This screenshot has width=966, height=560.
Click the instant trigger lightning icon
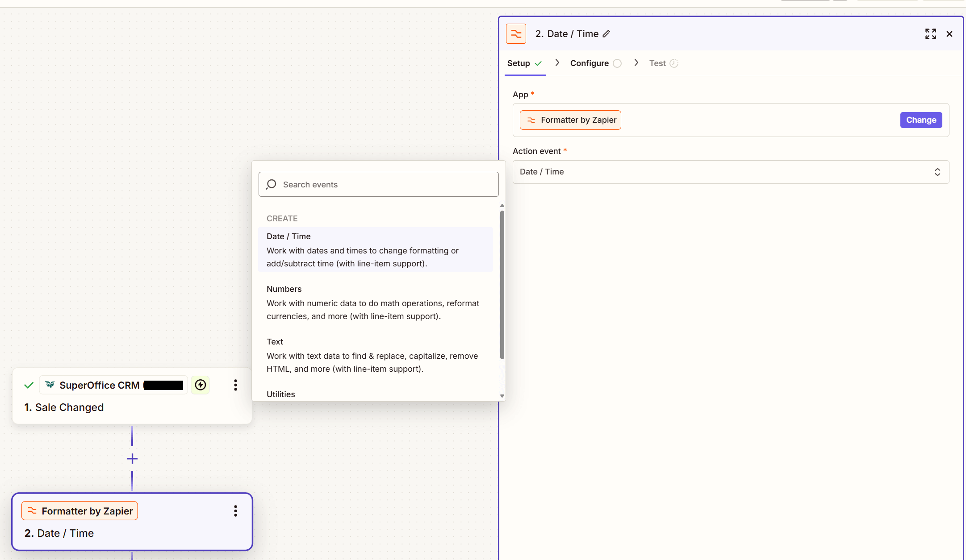(200, 385)
